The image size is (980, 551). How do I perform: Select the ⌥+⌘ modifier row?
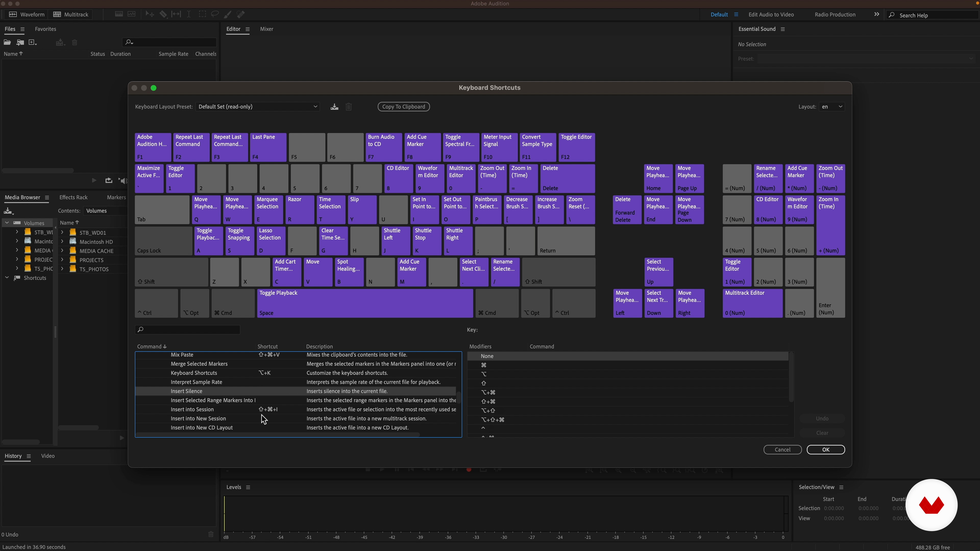(628, 392)
